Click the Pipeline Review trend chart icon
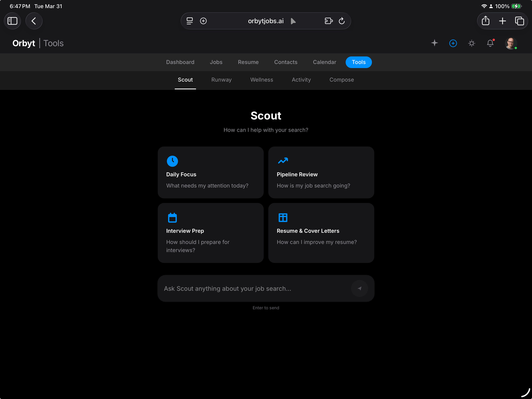 click(283, 161)
